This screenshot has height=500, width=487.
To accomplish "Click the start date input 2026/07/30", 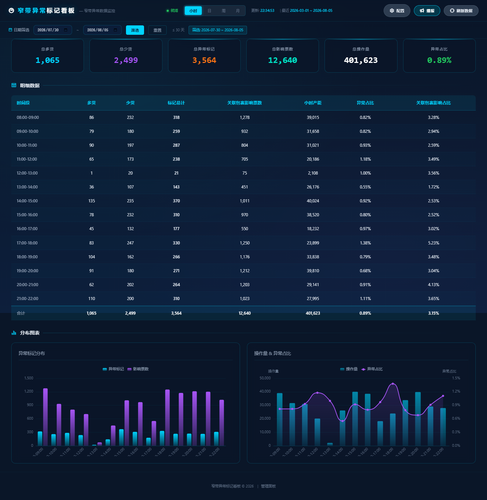I will 53,30.
